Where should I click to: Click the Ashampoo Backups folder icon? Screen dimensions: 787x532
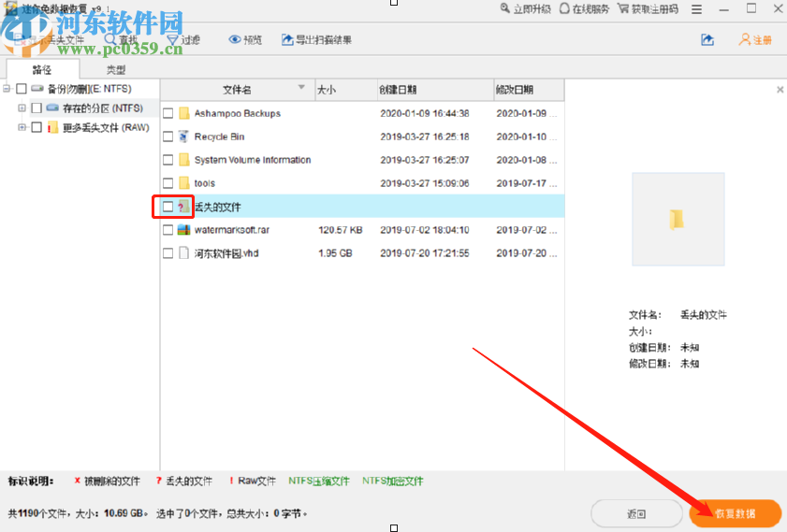[x=184, y=113]
